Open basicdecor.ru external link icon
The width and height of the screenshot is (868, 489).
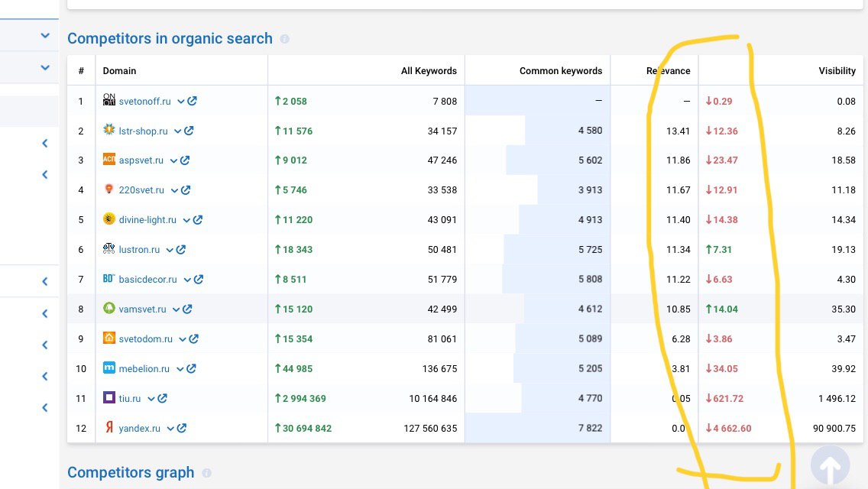click(x=198, y=279)
